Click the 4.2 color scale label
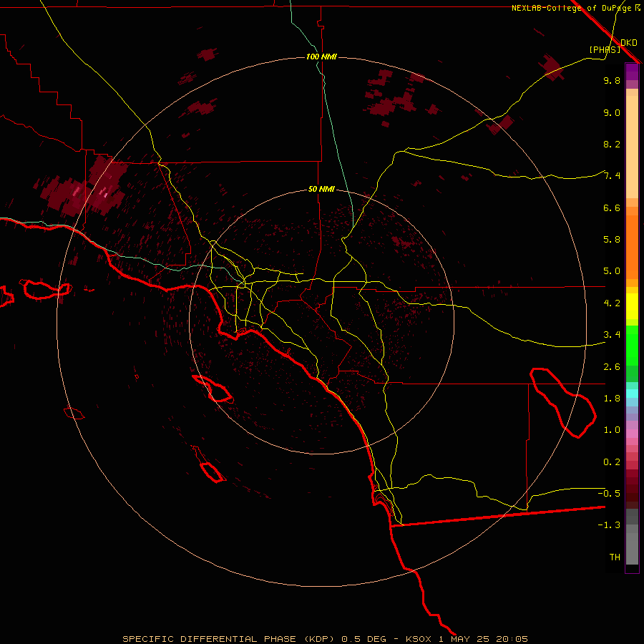Image resolution: width=644 pixels, height=644 pixels. point(612,303)
